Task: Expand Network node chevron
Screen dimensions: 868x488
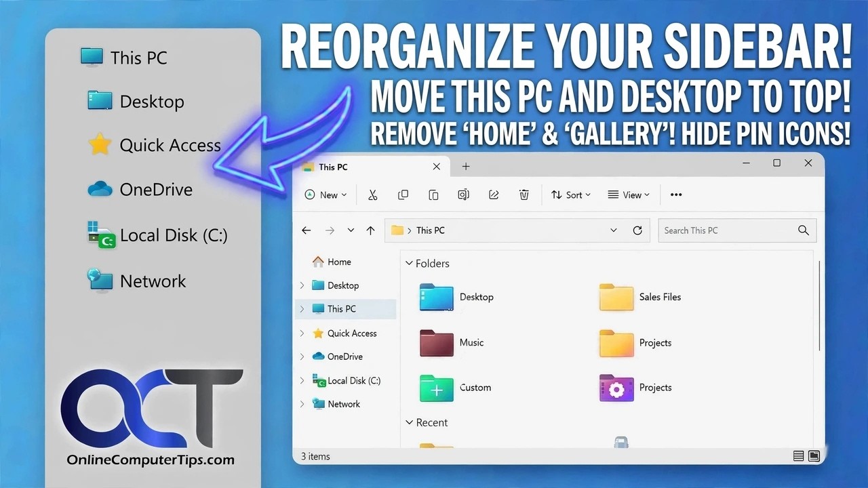Action: [302, 404]
